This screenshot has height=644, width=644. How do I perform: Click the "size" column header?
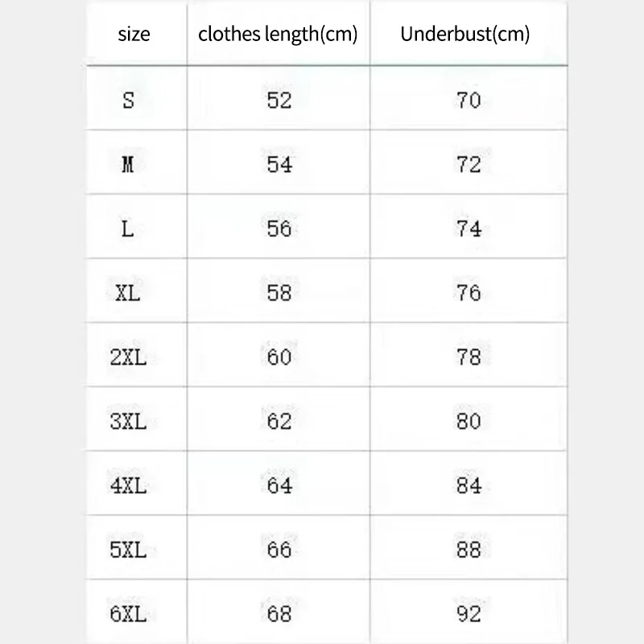coord(134,35)
